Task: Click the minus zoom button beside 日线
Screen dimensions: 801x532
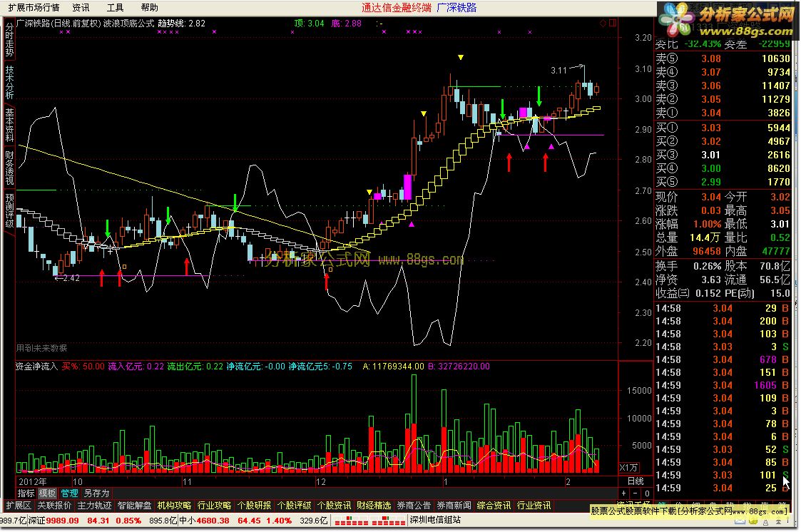Action: point(635,493)
